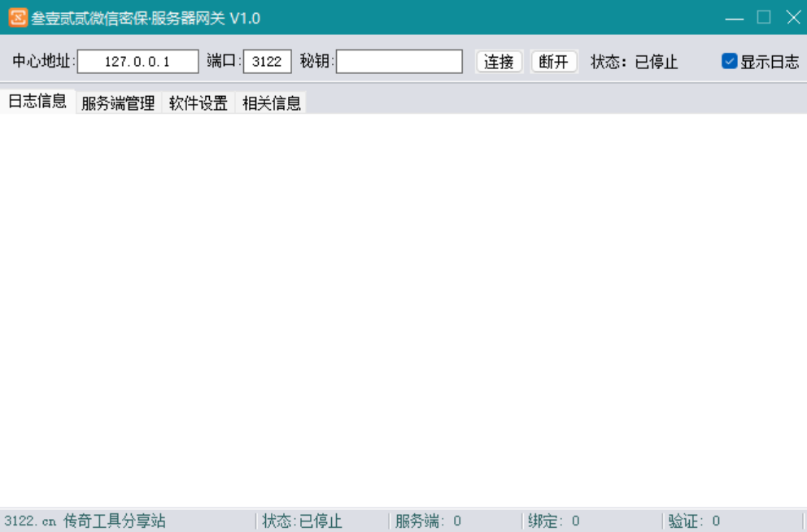Viewport: 807px width, 532px height.
Task: Click the 绑定: 0 status entry
Action: click(x=554, y=521)
